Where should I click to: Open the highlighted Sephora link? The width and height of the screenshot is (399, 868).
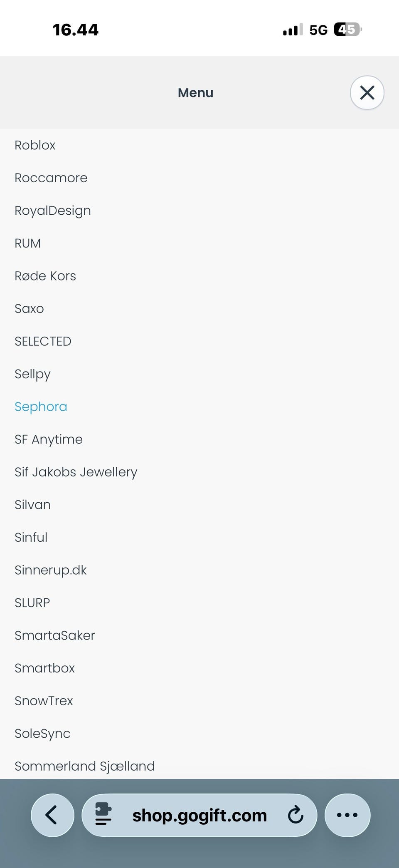pos(41,407)
